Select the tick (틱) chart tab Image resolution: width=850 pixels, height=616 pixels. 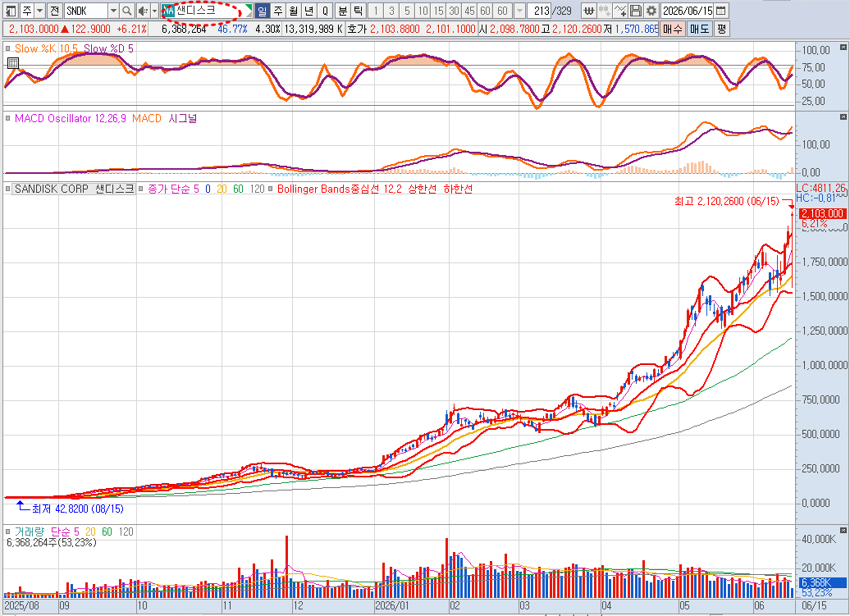point(359,11)
